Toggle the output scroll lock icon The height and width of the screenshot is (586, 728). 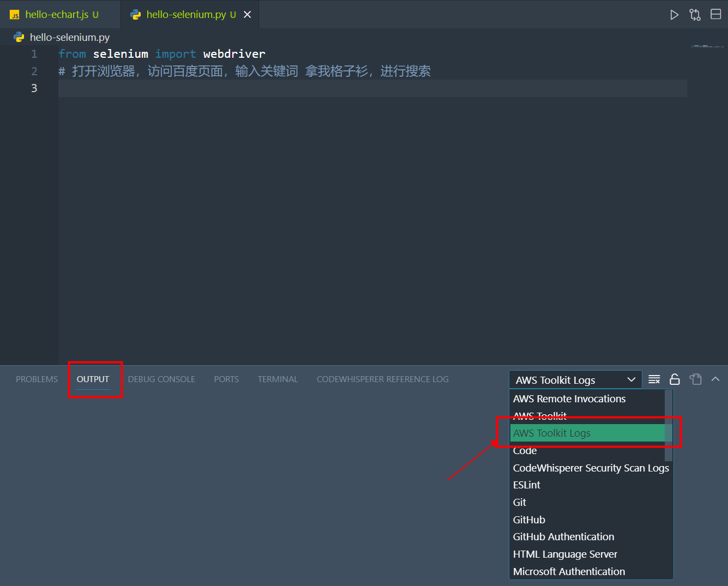click(x=675, y=379)
